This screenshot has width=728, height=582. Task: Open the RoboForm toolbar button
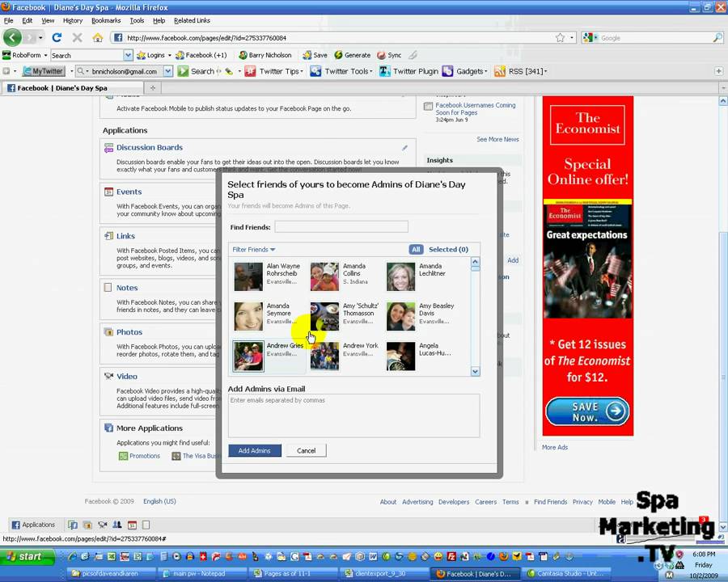[26, 55]
